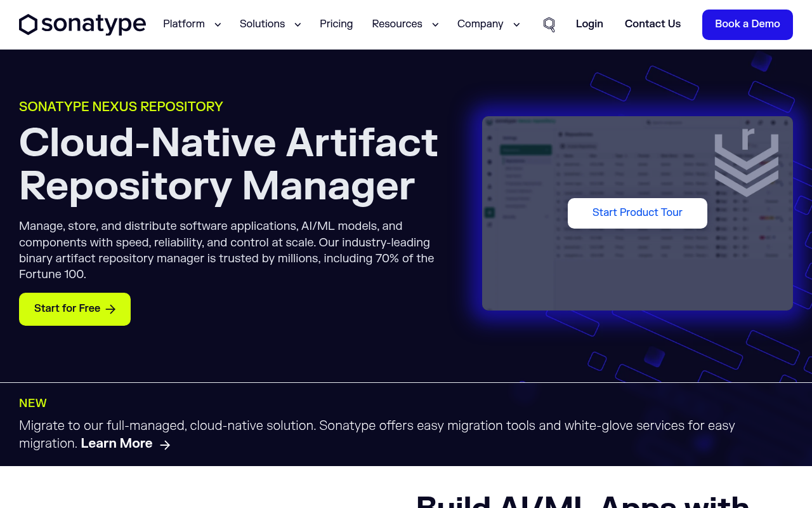The width and height of the screenshot is (812, 508).
Task: Launch the Start Product Tour button
Action: [x=638, y=213]
